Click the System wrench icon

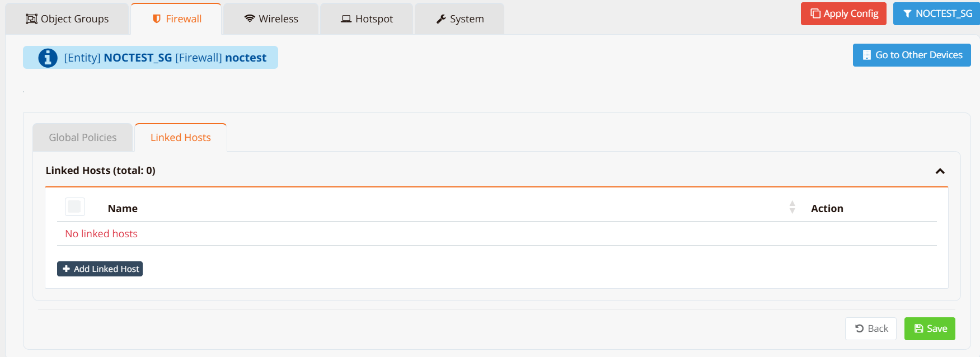[x=441, y=19]
